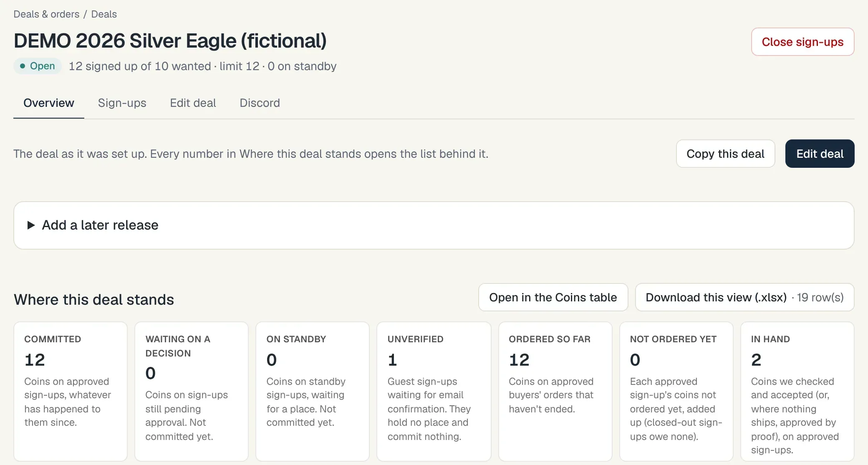Open the Committed count card
The height and width of the screenshot is (465, 868).
click(x=71, y=391)
